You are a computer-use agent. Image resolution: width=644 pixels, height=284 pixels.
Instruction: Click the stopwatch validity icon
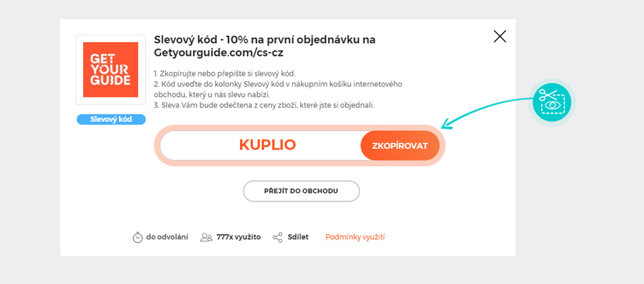[x=138, y=237]
